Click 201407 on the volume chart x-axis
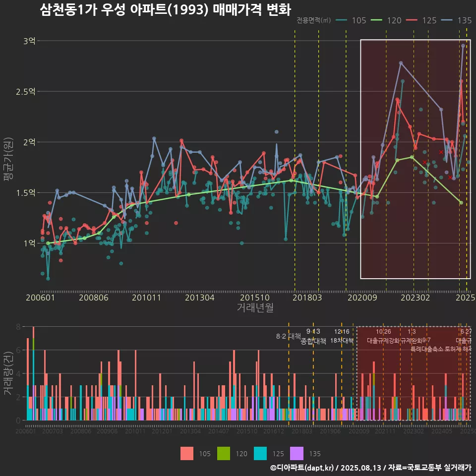The width and height of the screenshot is (476, 476). [219, 431]
